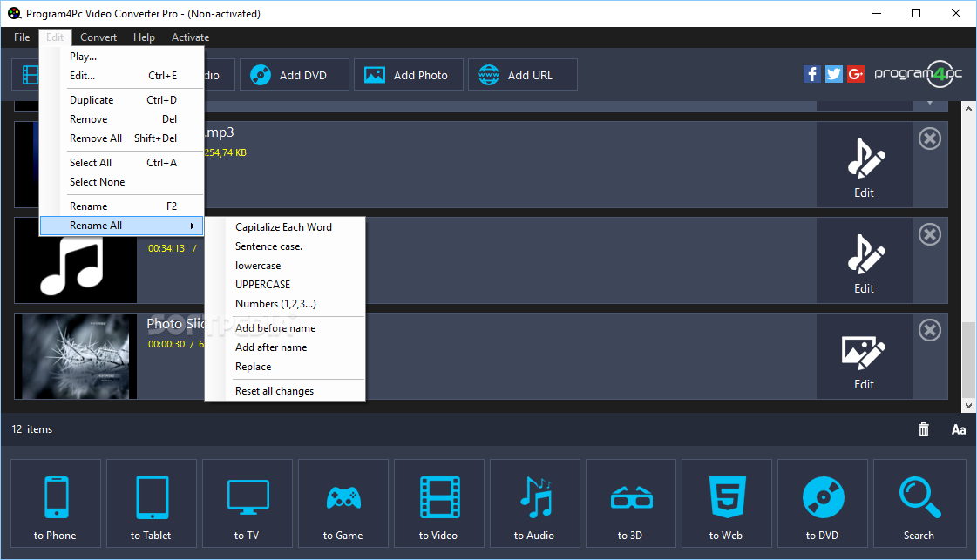The height and width of the screenshot is (560, 977).
Task: Convert to TV
Action: (x=248, y=503)
